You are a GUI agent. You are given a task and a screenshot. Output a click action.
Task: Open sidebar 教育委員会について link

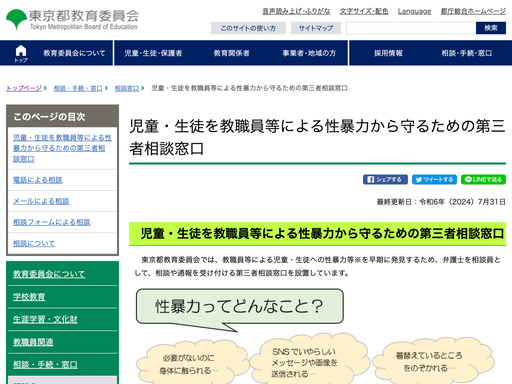tap(49, 274)
